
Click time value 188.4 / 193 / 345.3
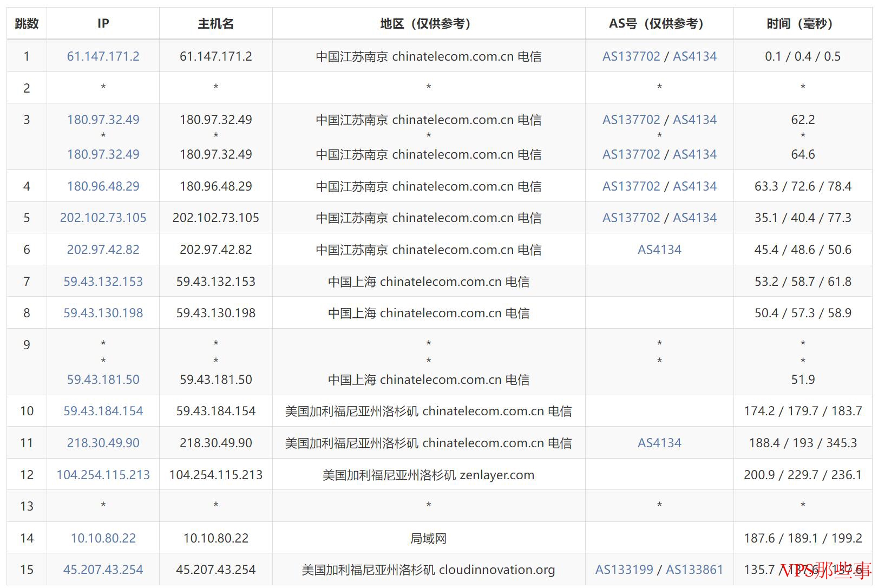point(803,443)
